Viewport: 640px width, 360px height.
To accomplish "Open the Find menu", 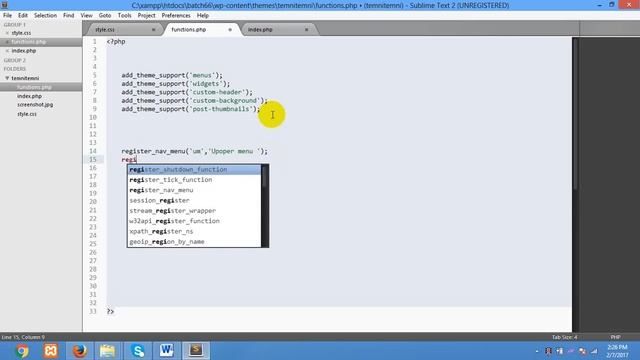I will (x=69, y=16).
